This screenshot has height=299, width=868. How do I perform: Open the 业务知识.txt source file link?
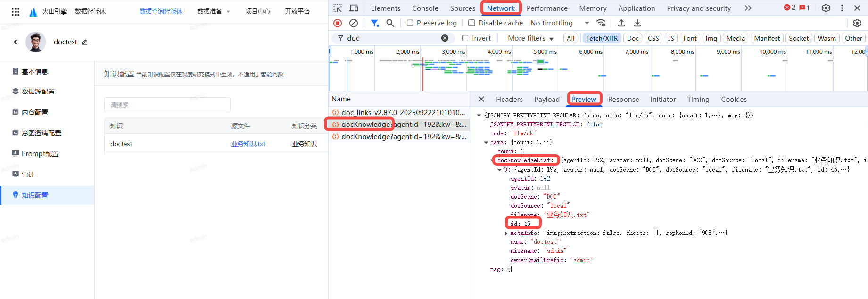[248, 144]
